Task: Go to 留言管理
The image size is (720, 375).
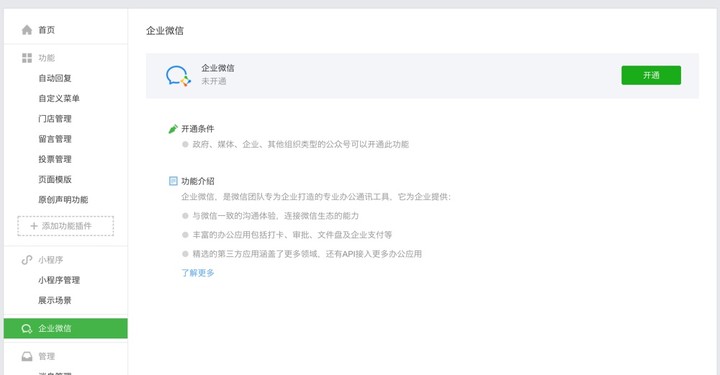Action: pos(55,139)
